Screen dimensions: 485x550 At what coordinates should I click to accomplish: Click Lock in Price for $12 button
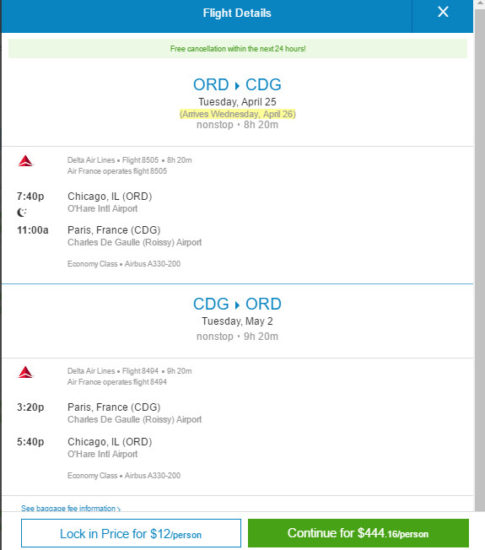[131, 533]
